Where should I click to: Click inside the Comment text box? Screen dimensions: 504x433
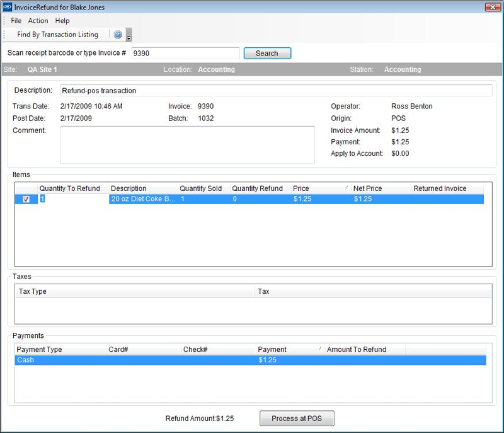click(x=187, y=145)
